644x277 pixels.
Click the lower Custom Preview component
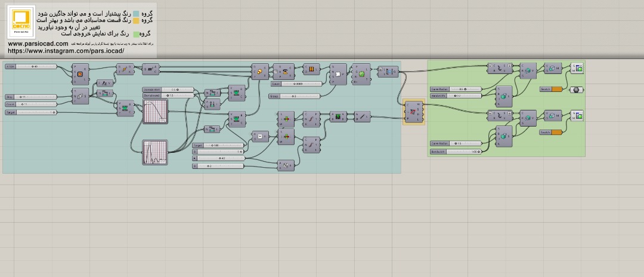pyautogui.click(x=577, y=115)
